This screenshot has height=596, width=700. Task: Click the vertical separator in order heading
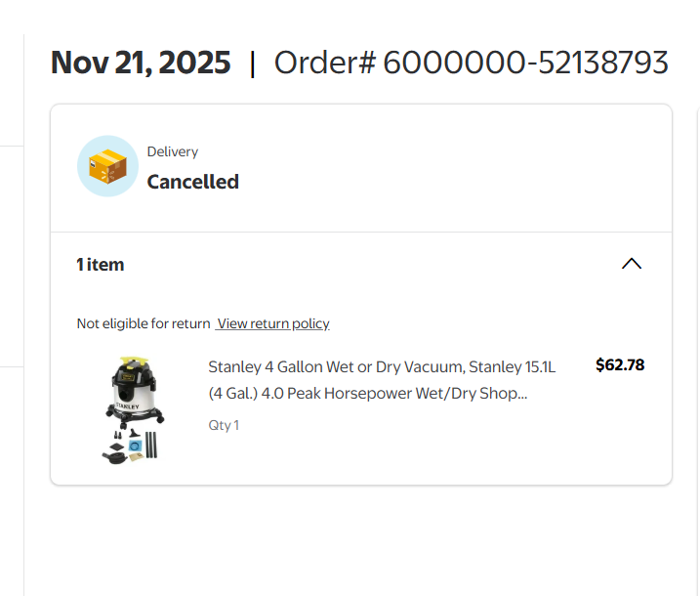pos(253,63)
